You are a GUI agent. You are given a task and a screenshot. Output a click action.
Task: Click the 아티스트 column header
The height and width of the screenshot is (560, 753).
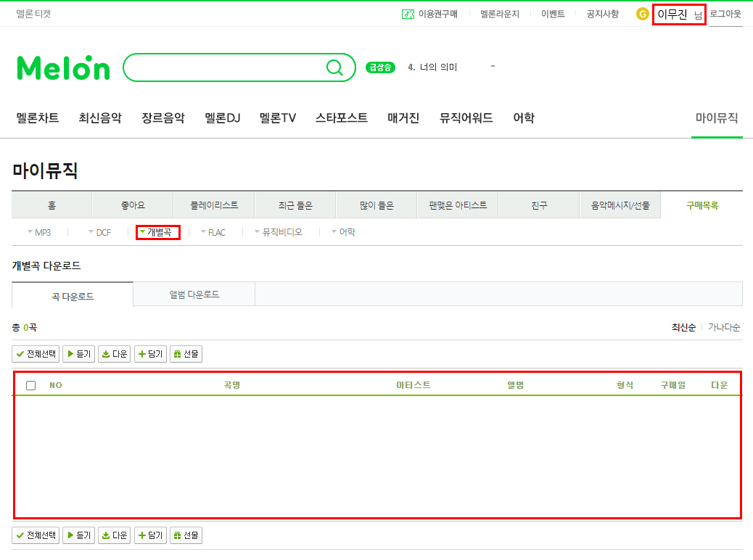point(413,385)
